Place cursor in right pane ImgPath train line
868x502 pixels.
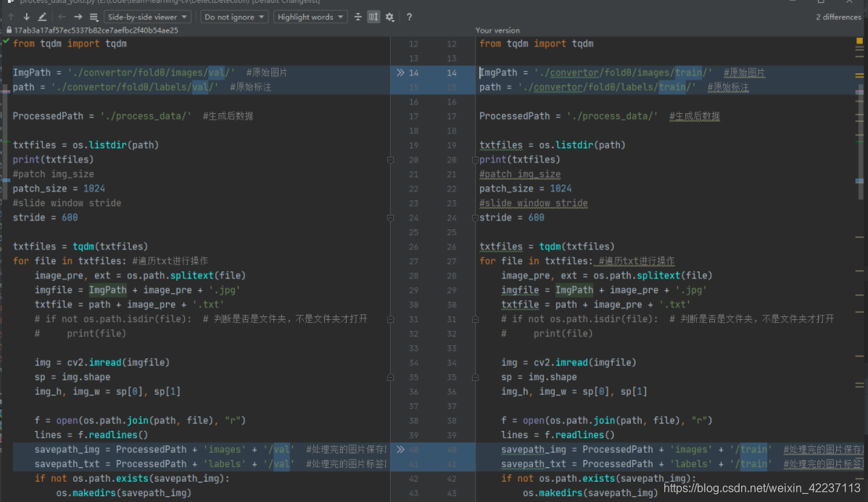[622, 73]
